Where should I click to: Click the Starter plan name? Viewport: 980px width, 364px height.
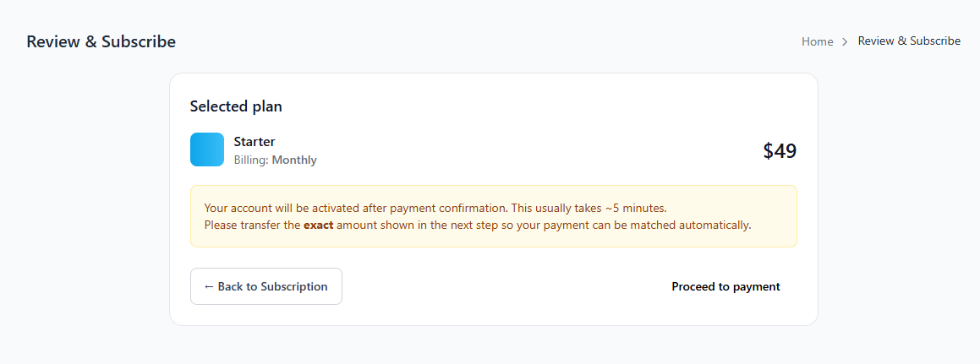coord(255,142)
